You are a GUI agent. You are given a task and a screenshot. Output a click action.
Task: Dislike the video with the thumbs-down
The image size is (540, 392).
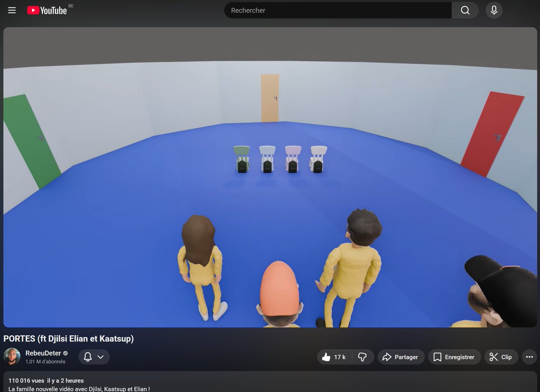pyautogui.click(x=363, y=357)
